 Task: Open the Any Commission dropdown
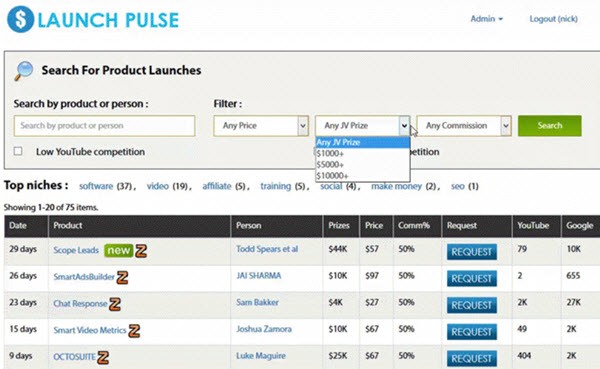[464, 126]
